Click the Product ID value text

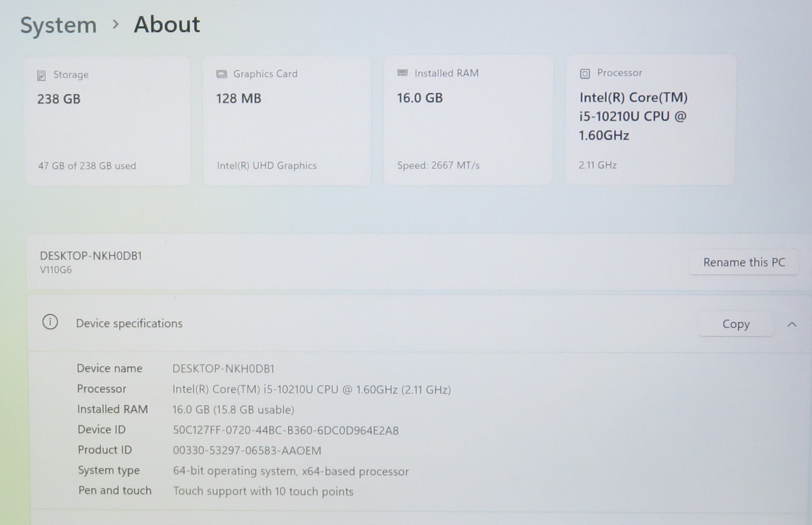247,451
